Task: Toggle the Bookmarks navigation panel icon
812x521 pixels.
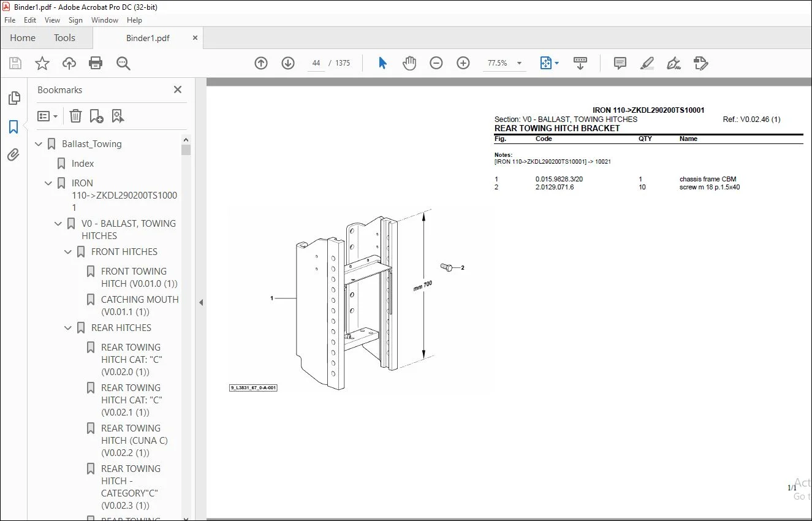Action: [13, 127]
